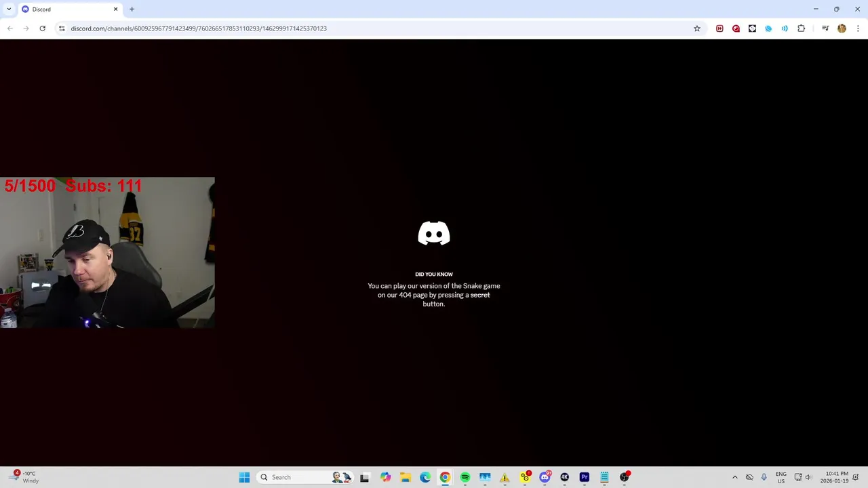
Task: Close the Chrome window
Action: (857, 9)
